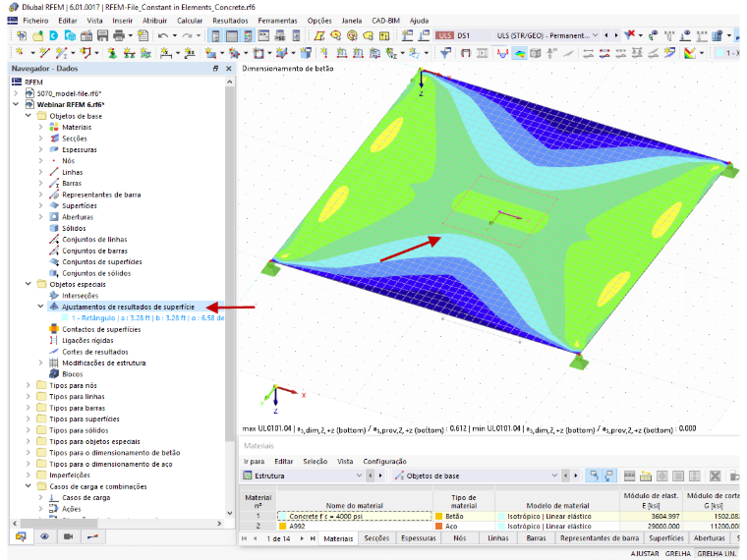747x560 pixels.
Task: Toggle the AJUSTAR snap in status bar
Action: (645, 554)
